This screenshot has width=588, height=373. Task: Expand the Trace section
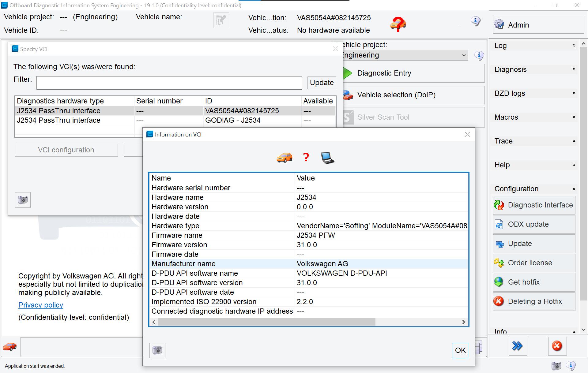click(534, 141)
